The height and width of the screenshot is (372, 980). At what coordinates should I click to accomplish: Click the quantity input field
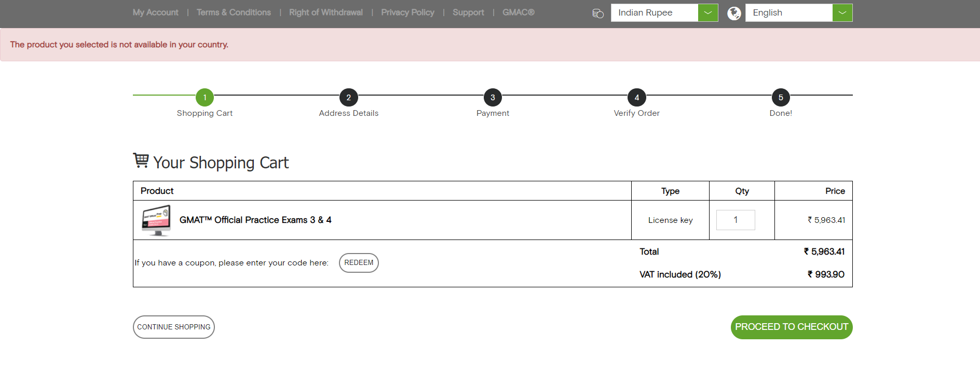pos(735,220)
